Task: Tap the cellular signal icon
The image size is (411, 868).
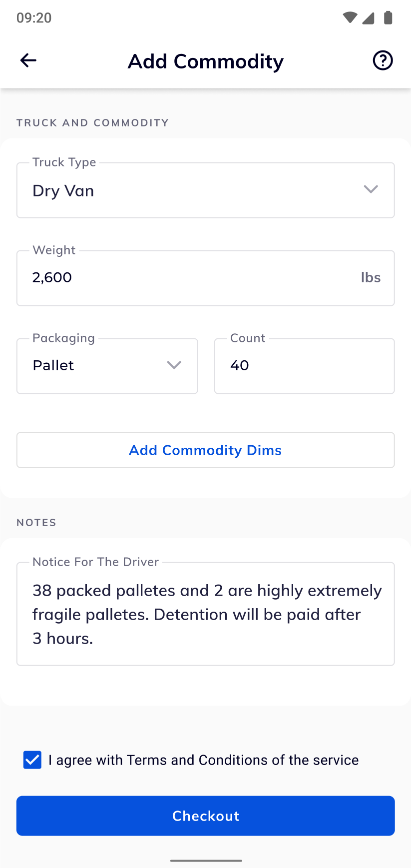Action: click(369, 18)
